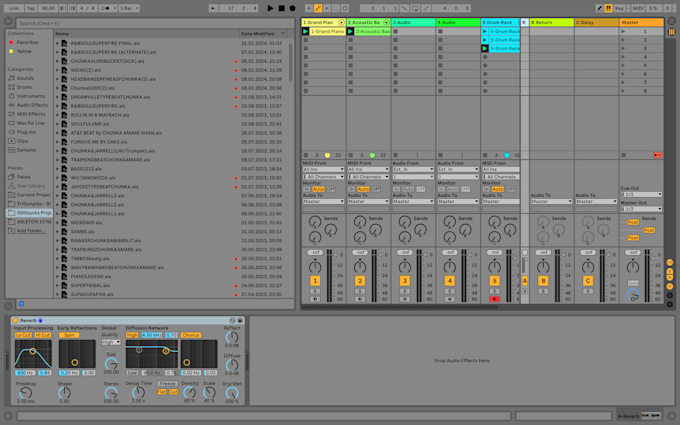Open the quantization menu showing 1 Bar
680x425 pixels.
pos(129,8)
